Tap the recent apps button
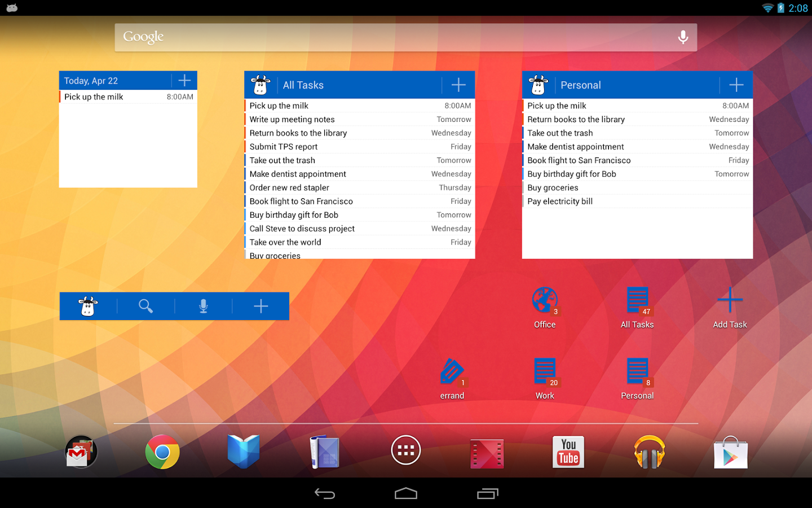Screen dimensions: 812x508 pos(488,494)
